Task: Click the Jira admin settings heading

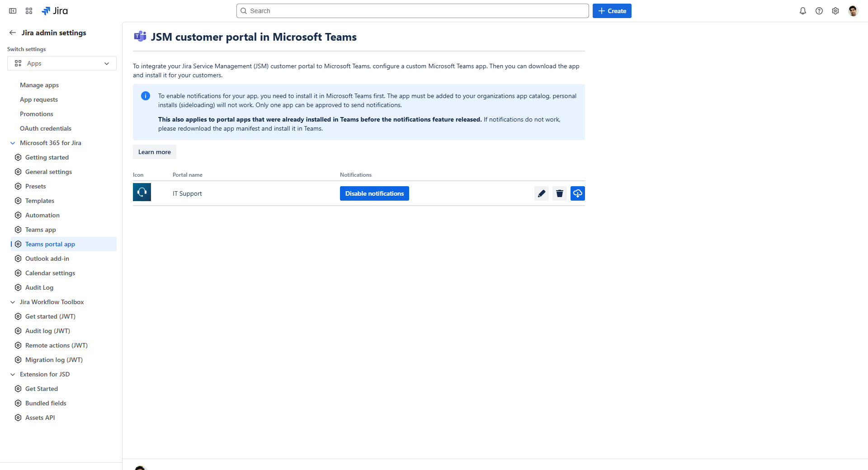Action: pyautogui.click(x=54, y=33)
